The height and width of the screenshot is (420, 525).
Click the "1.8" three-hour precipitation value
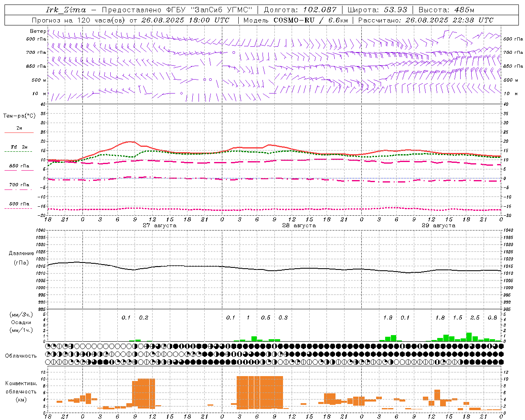click(440, 318)
